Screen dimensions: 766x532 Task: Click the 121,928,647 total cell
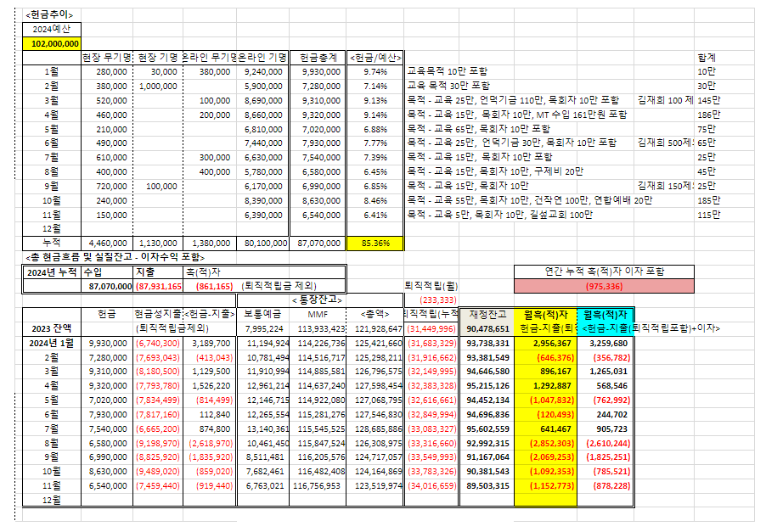(x=375, y=329)
